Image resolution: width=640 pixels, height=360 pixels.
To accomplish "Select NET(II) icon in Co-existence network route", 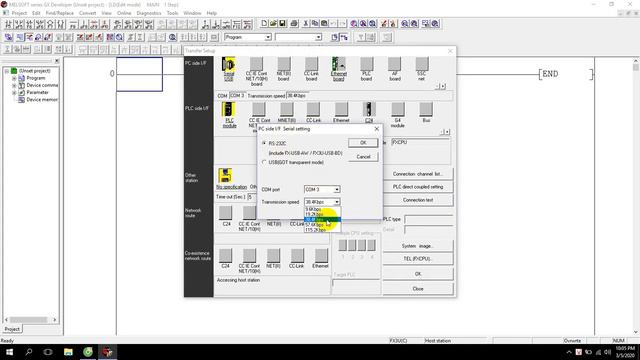I will [273, 255].
